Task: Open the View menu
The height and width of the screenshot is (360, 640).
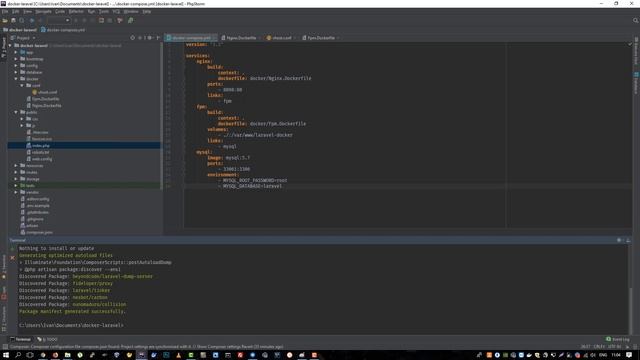Action: pos(27,11)
